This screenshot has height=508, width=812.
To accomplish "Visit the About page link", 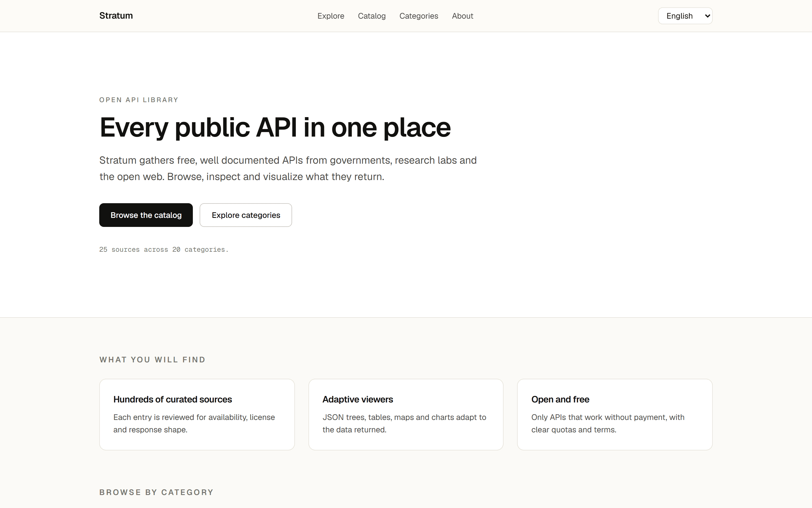I will [x=462, y=16].
